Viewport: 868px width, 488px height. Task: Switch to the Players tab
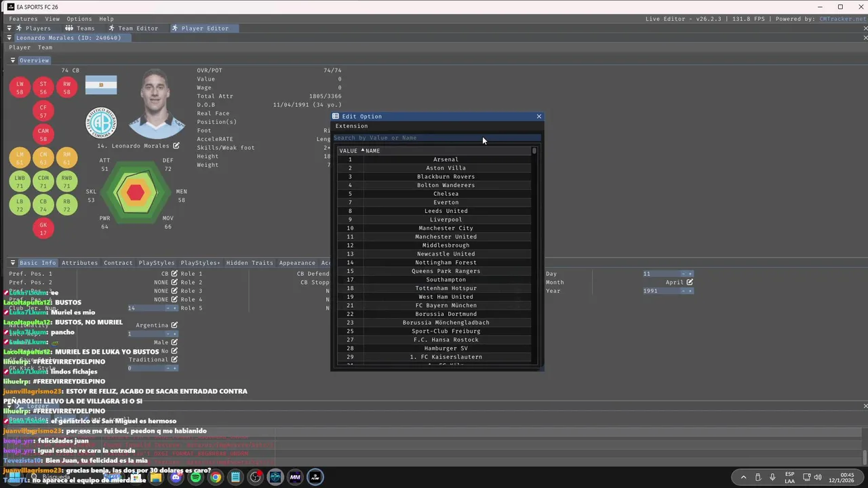(x=34, y=28)
